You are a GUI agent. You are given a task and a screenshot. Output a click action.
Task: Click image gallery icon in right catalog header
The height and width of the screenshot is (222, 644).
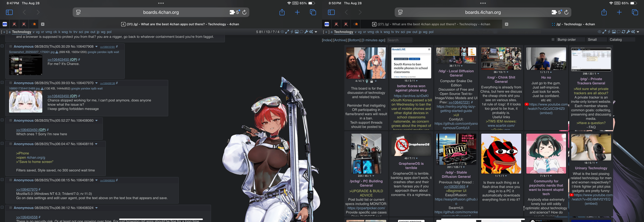(614, 32)
